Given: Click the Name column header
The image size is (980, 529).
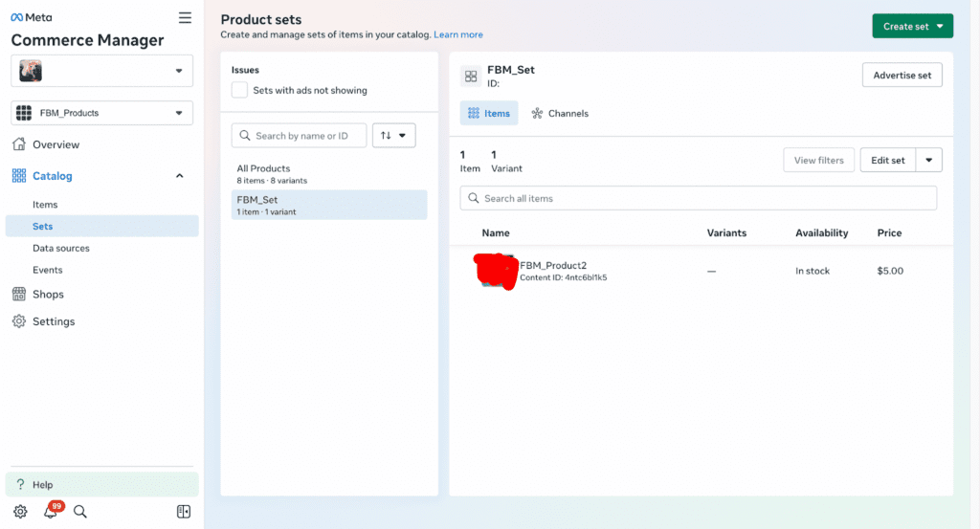Looking at the screenshot, I should 496,233.
